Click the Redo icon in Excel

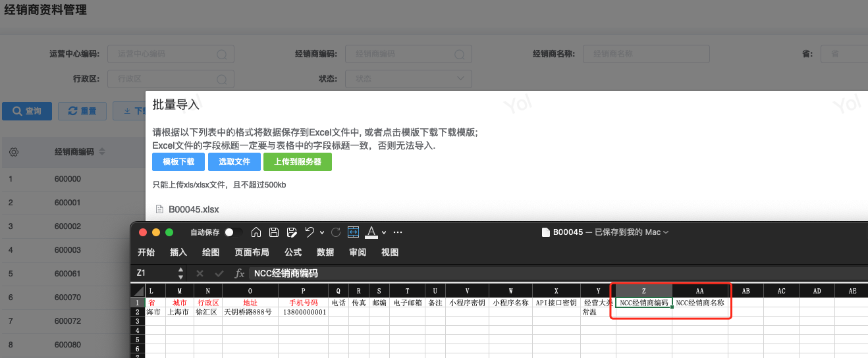point(336,232)
